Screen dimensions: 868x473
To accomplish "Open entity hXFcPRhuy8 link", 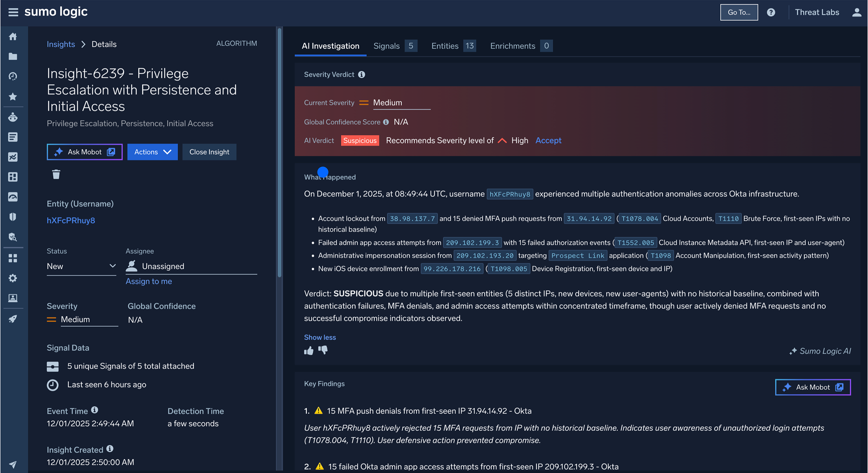I will coord(71,220).
